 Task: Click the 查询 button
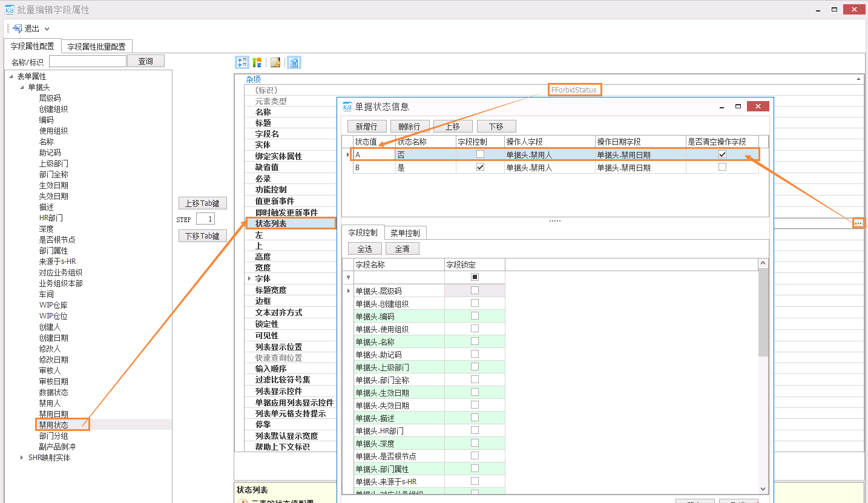click(146, 61)
